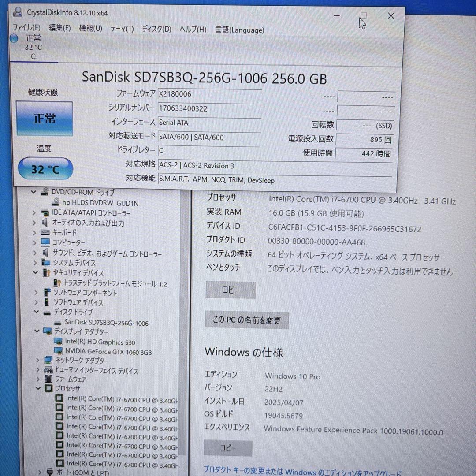Expand the ポート (COM と LPT) node

click(x=40, y=472)
